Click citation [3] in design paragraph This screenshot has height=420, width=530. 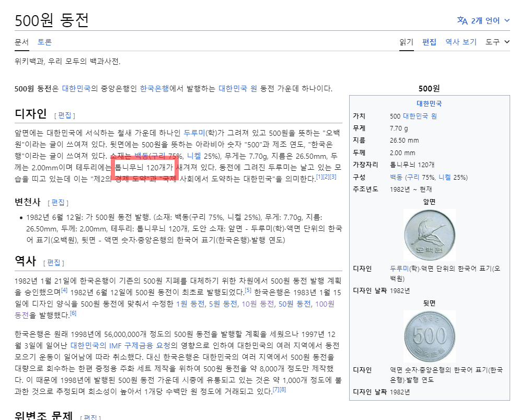(x=333, y=177)
